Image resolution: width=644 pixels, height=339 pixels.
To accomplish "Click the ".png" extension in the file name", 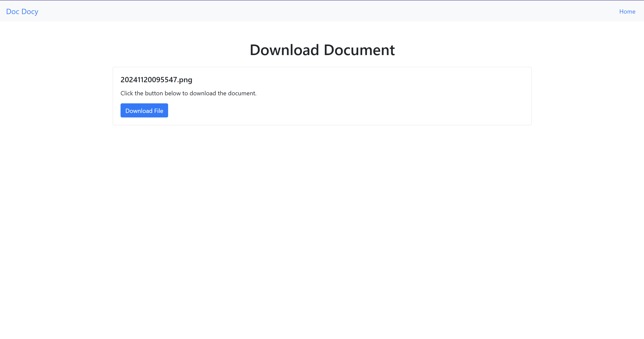I will (x=185, y=80).
